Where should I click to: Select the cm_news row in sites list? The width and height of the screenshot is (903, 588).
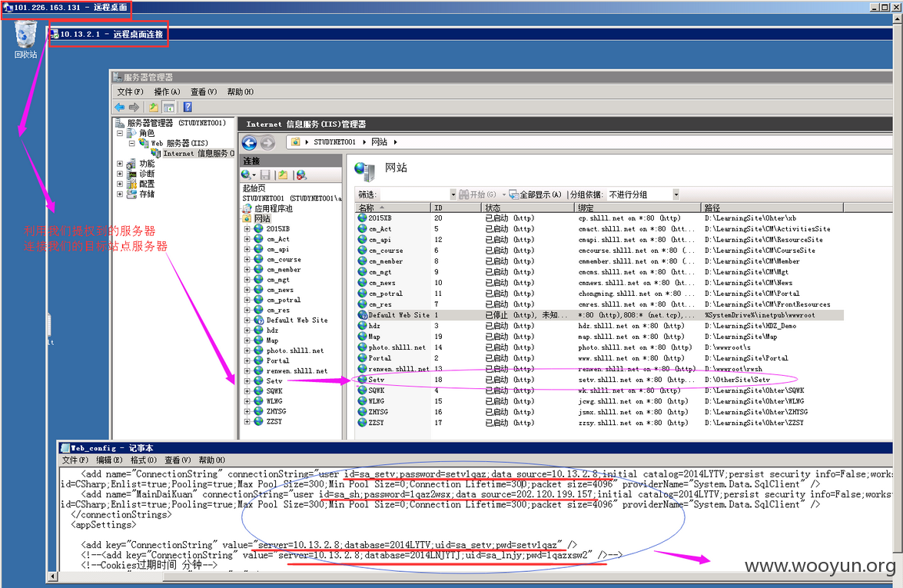(599, 283)
